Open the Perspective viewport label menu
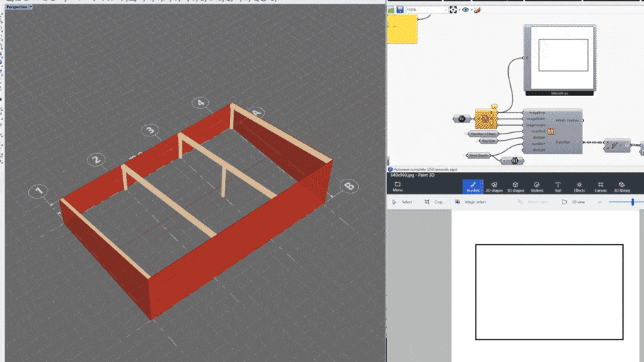The width and height of the screenshot is (644, 362). [x=16, y=7]
